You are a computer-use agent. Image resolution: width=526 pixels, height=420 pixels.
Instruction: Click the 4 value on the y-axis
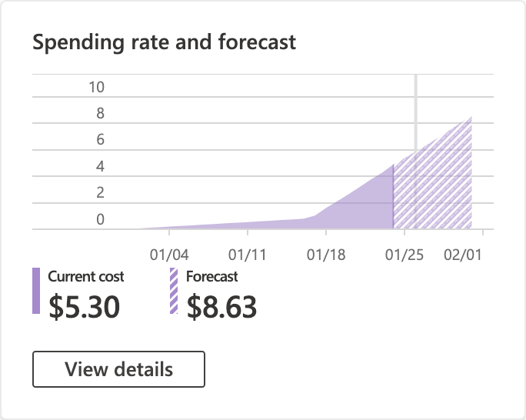tap(100, 166)
